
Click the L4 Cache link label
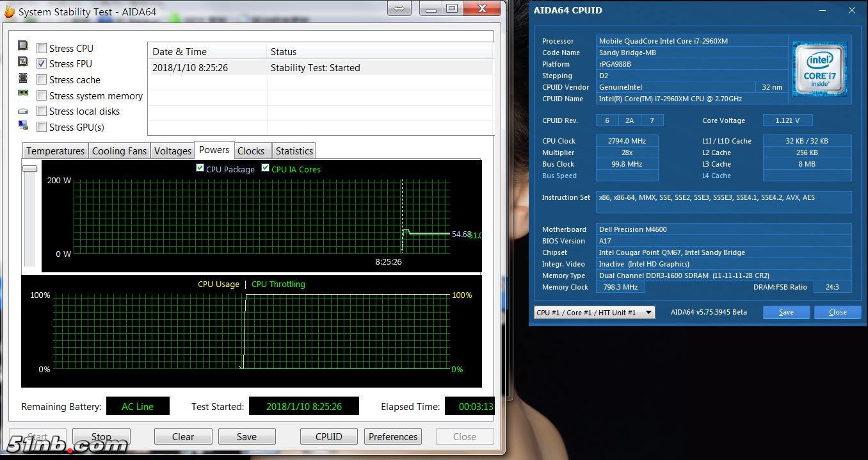[716, 176]
